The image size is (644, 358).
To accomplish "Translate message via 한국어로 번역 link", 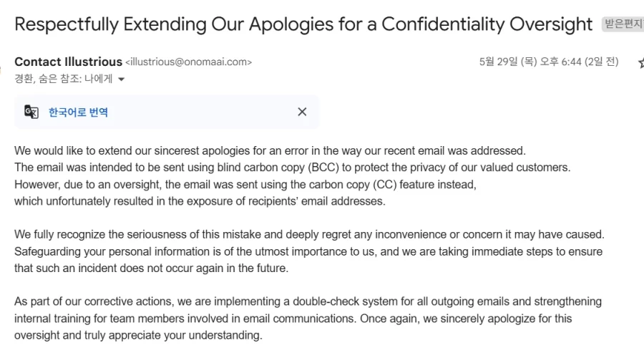I will click(x=78, y=112).
